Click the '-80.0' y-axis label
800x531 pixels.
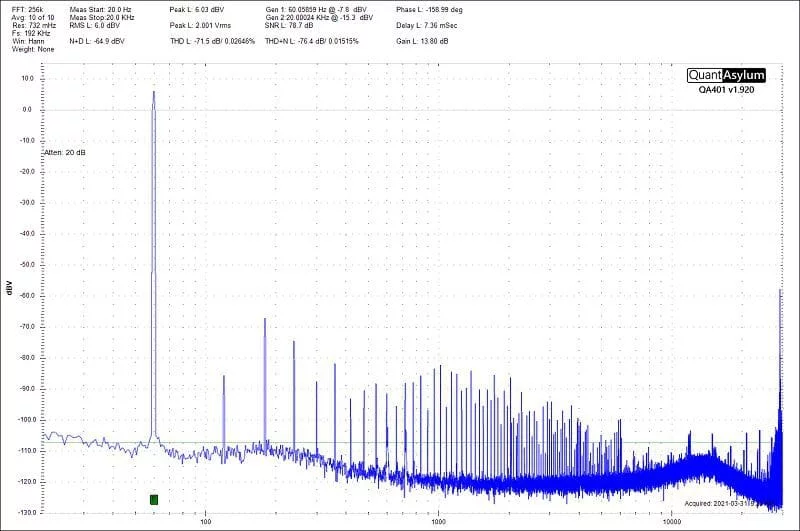tap(26, 358)
